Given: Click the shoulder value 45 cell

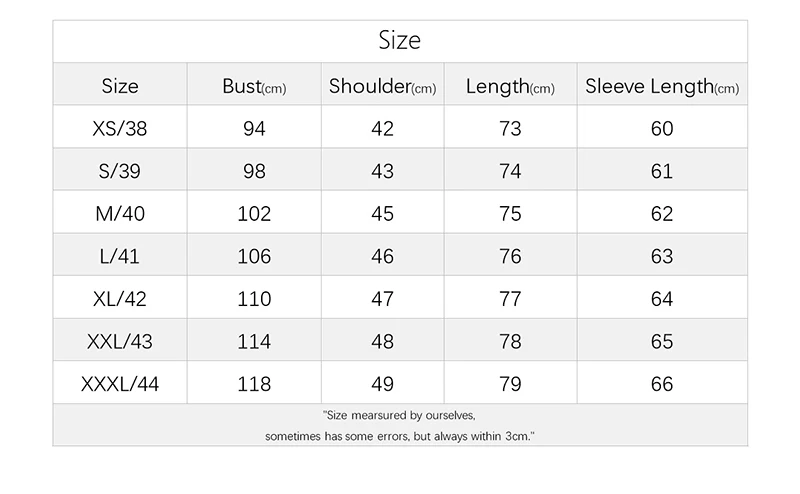Looking at the screenshot, I should coord(382,214).
